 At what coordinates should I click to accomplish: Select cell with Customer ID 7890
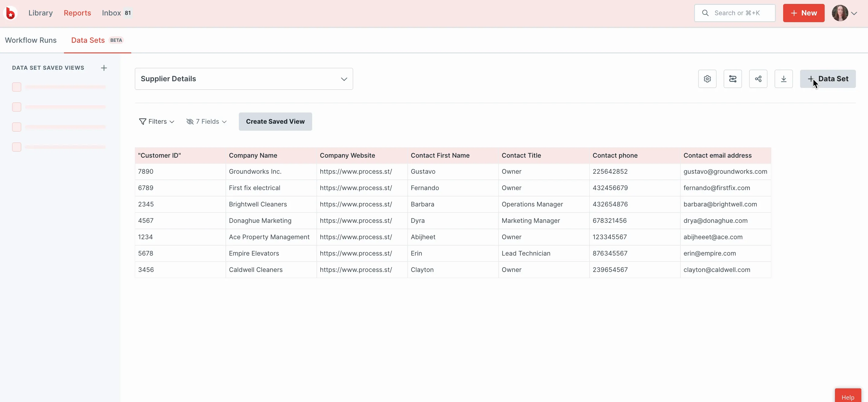(x=180, y=172)
